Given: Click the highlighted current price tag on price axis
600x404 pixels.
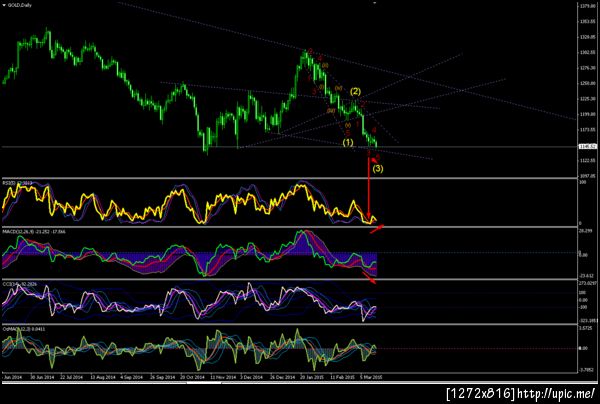Looking at the screenshot, I should [588, 147].
